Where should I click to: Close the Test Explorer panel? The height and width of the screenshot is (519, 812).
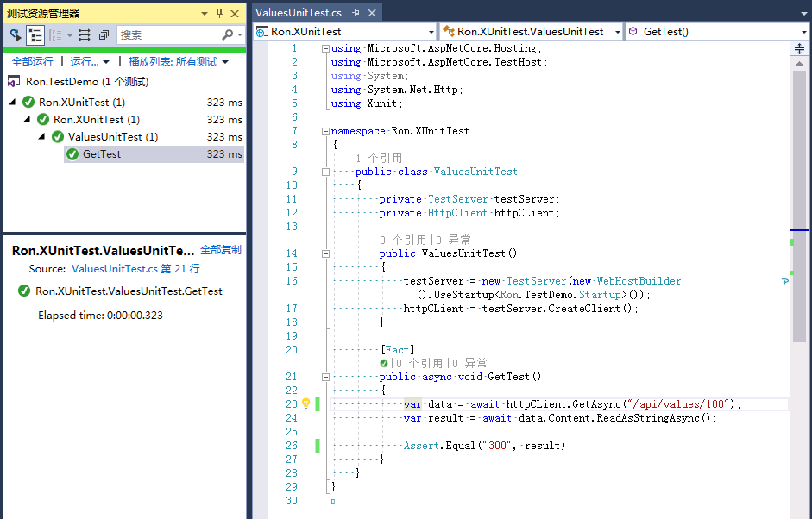click(235, 14)
